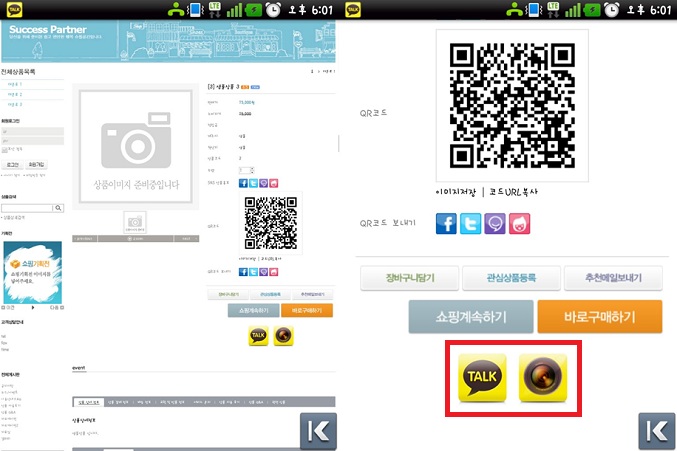
Task: Click the 이전 previous control under the banner
Action: [x=8, y=308]
